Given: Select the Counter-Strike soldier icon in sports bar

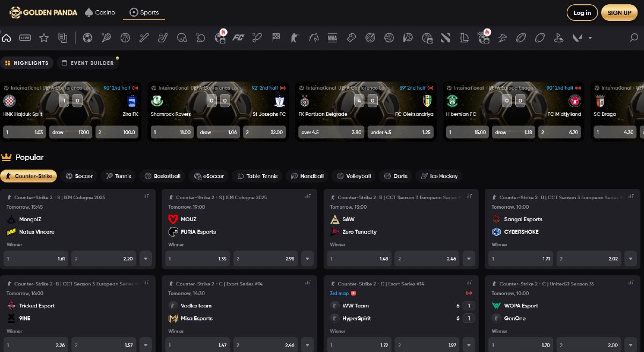Looking at the screenshot, I should [294, 38].
